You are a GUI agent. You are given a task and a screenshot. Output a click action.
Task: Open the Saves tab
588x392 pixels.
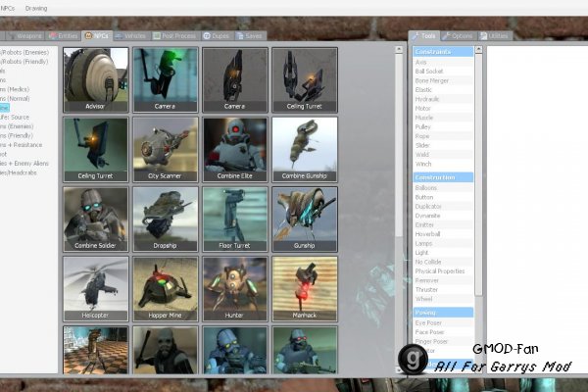[250, 36]
